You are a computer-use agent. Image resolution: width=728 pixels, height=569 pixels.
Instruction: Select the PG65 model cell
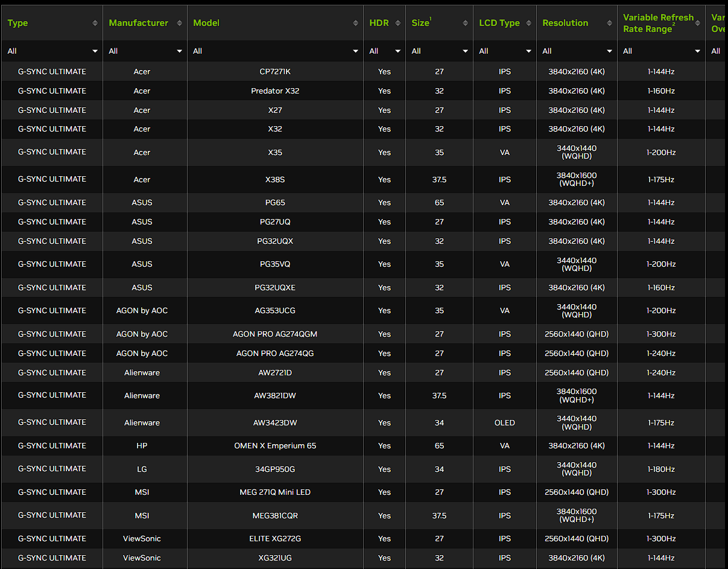276,203
